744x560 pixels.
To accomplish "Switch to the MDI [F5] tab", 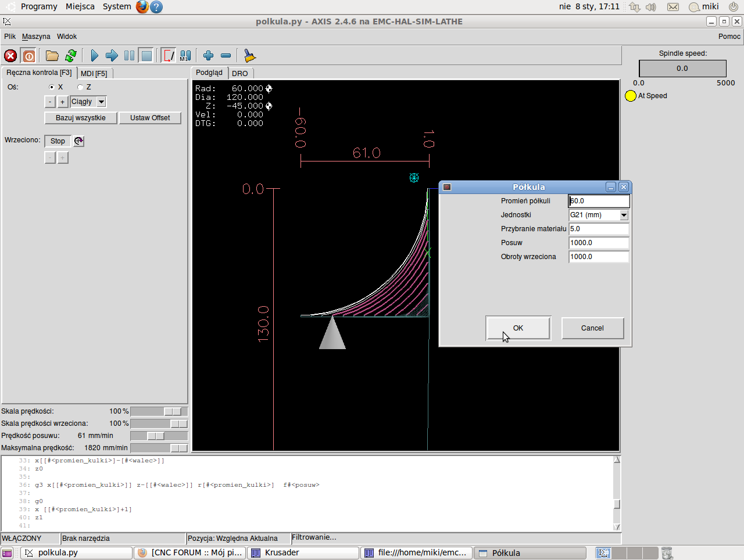I will pyautogui.click(x=94, y=74).
